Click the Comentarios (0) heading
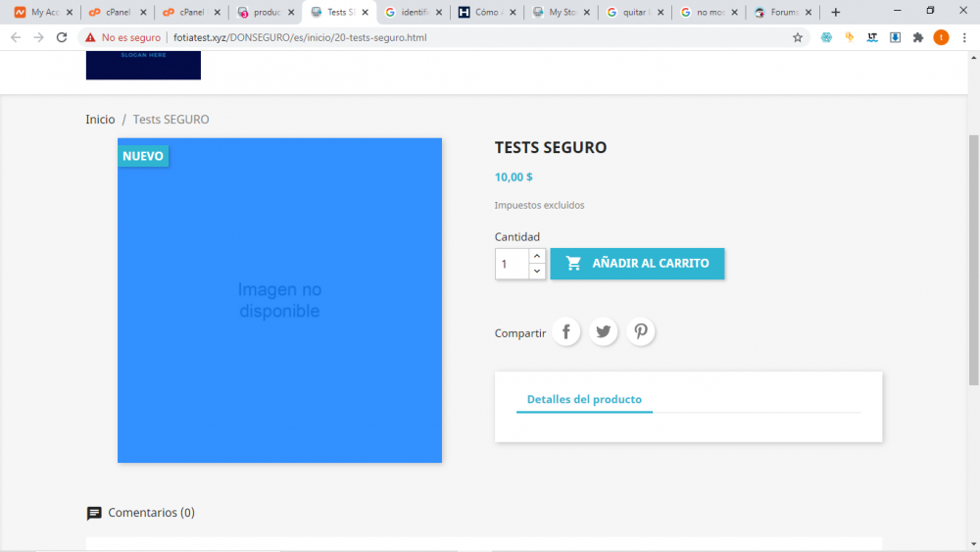 coord(151,513)
